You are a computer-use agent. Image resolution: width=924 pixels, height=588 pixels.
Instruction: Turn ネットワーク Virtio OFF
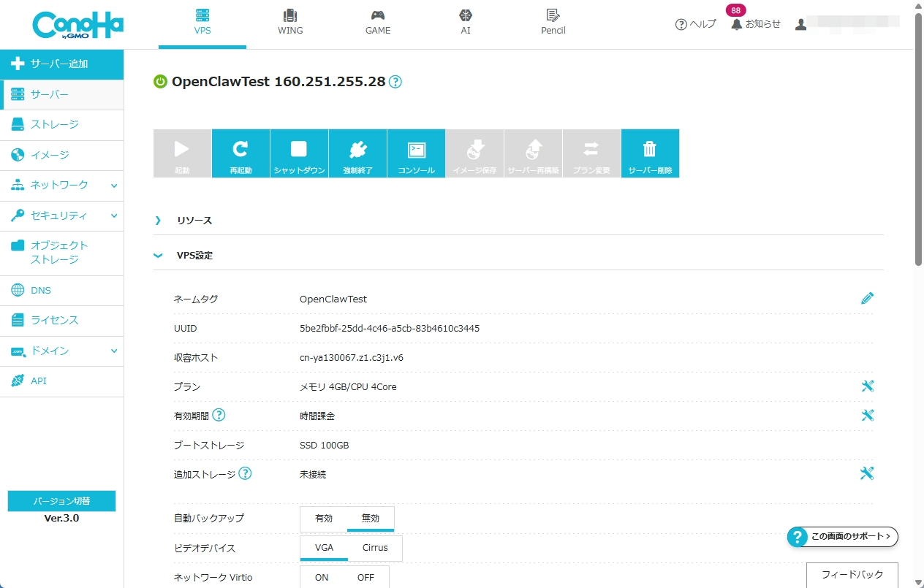point(366,577)
